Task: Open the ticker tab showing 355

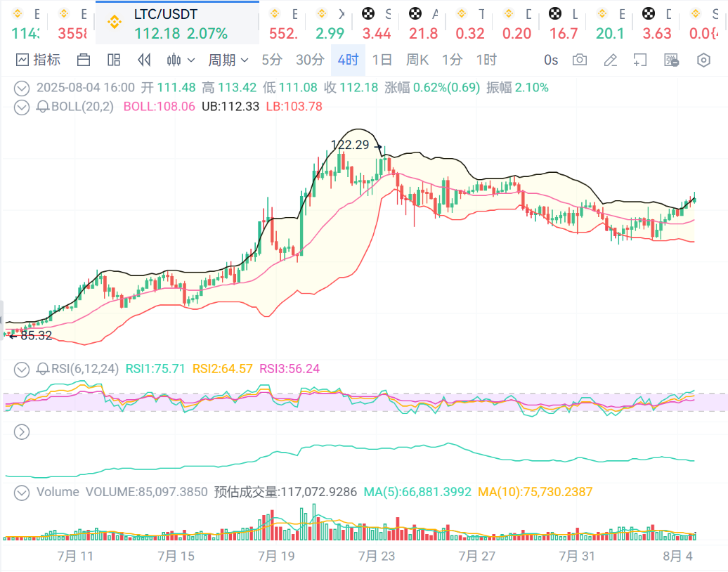Action: (72, 23)
